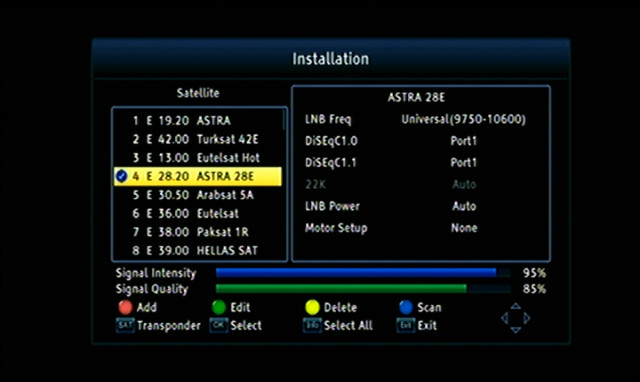Click the right arrow of the navigation pad
The height and width of the screenshot is (382, 640).
pyautogui.click(x=527, y=318)
